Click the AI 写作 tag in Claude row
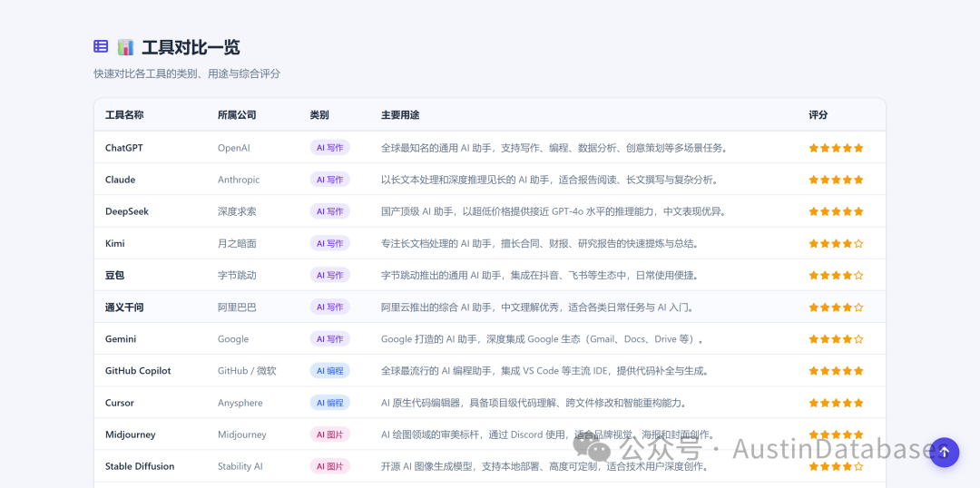The height and width of the screenshot is (488, 980). tap(330, 180)
